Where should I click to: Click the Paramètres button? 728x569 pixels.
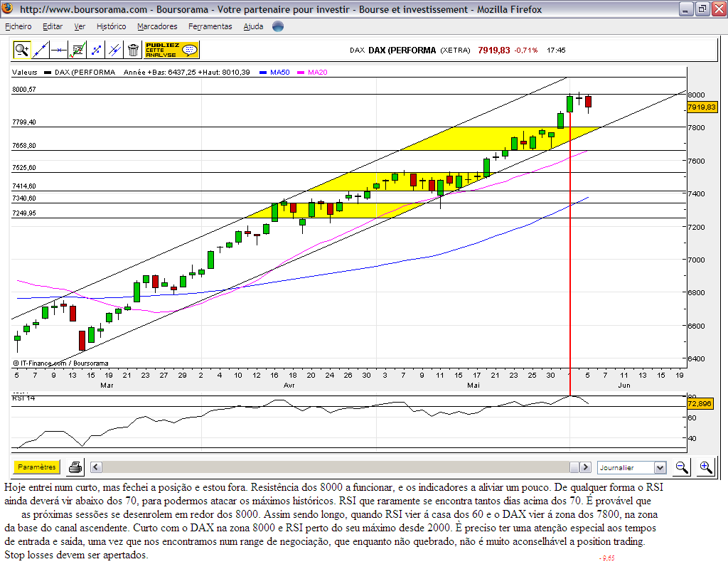pos(37,467)
